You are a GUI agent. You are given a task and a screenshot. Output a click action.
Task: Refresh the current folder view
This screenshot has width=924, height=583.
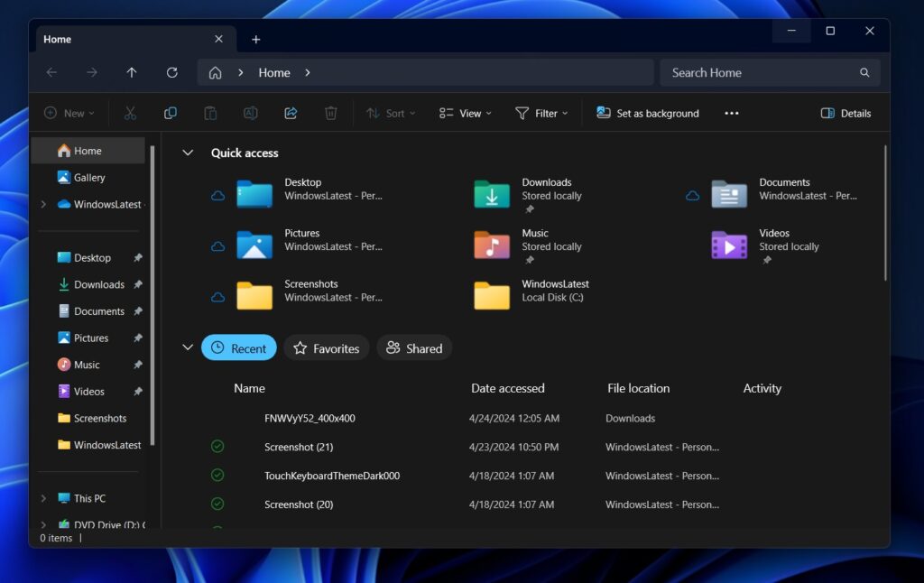[171, 72]
